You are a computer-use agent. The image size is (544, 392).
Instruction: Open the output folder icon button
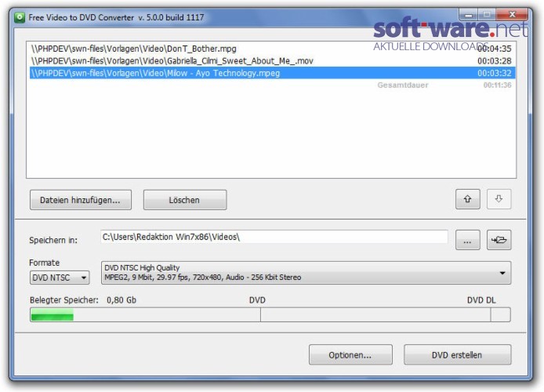point(499,240)
